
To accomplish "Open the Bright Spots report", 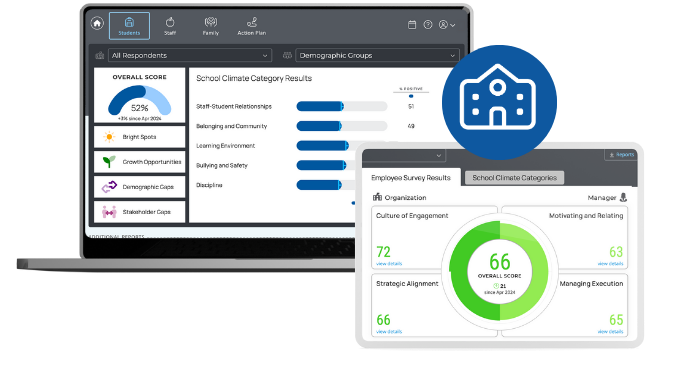I will coord(139,137).
